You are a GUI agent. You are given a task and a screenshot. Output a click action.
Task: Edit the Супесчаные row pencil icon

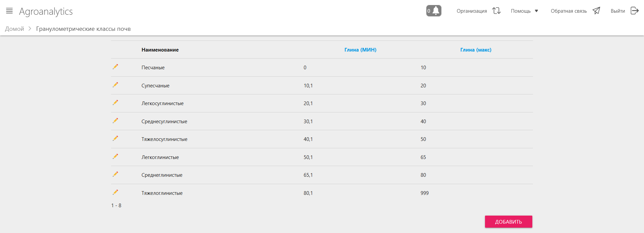[x=115, y=85]
